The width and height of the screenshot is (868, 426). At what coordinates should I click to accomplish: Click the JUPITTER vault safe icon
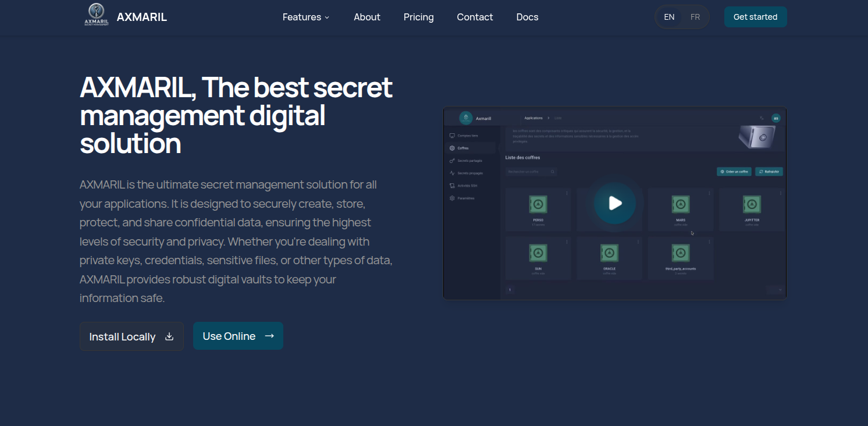752,204
